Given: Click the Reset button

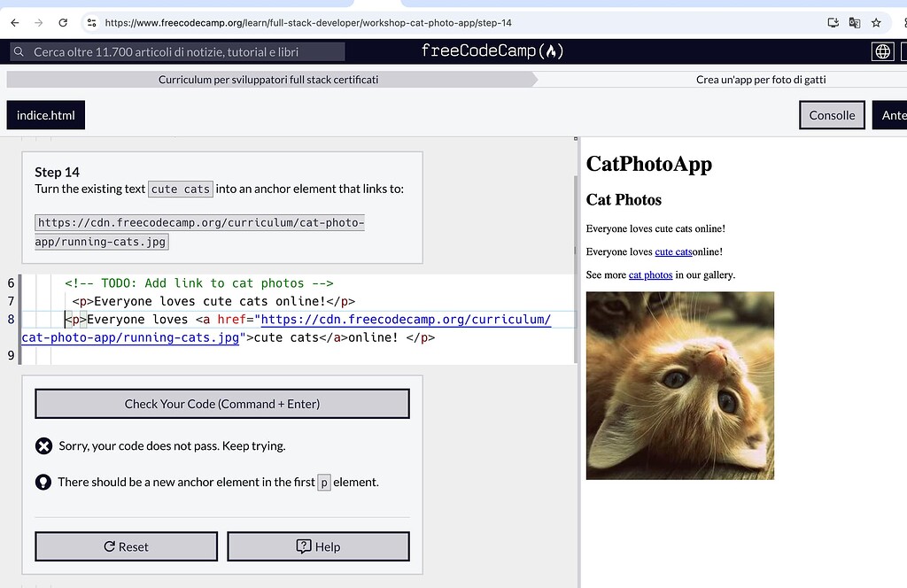Looking at the screenshot, I should tap(126, 546).
